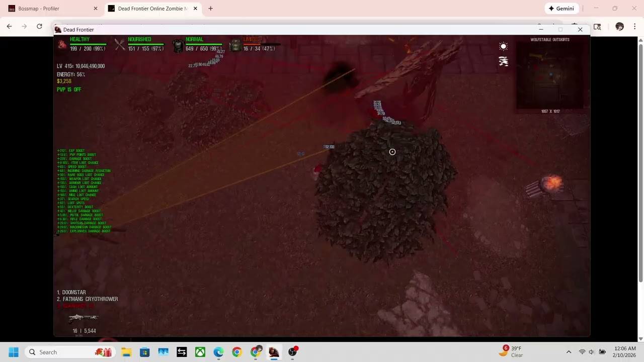Switch to the Bossmap - Profiler tab
644x362 pixels.
tap(52, 9)
